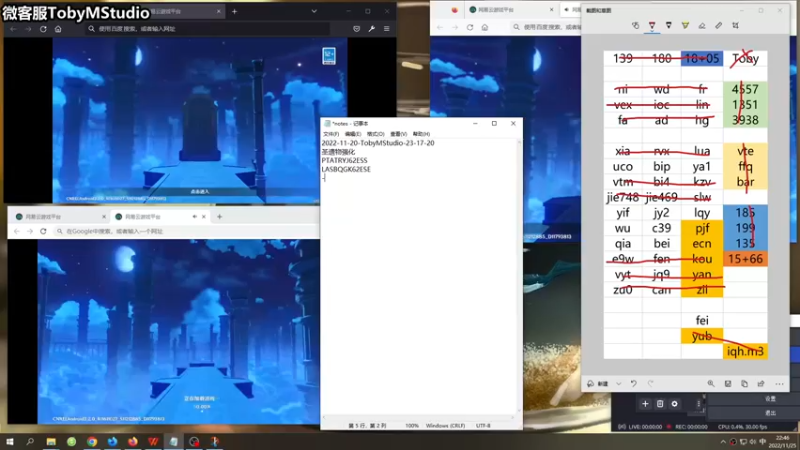Open OBS Studio from taskbar
The image size is (800, 450).
point(194,441)
